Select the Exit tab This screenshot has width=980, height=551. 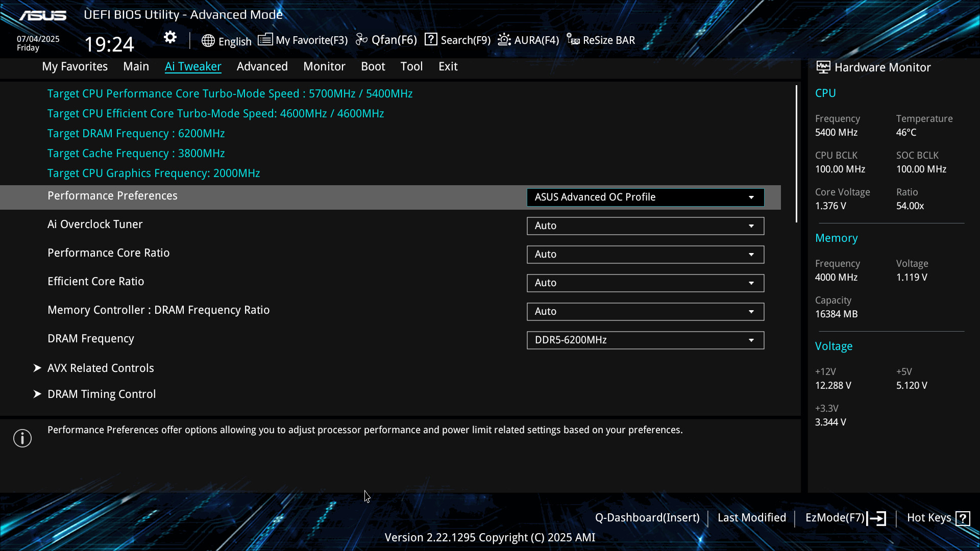pyautogui.click(x=448, y=66)
